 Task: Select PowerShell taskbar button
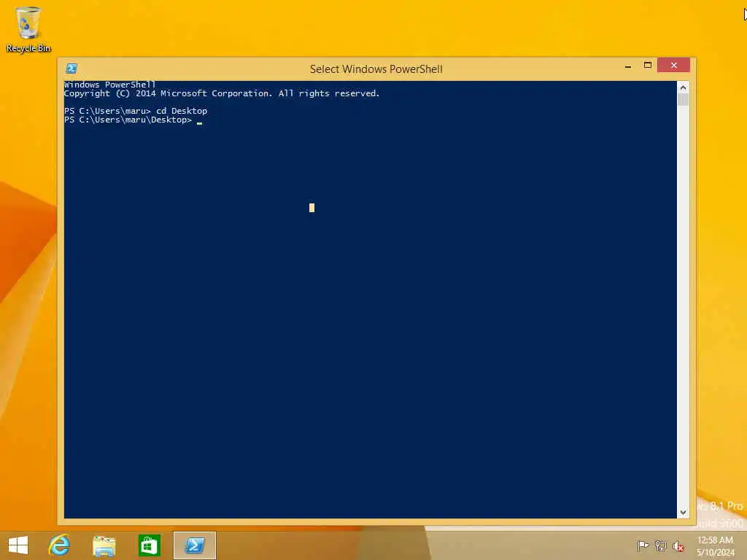[194, 545]
